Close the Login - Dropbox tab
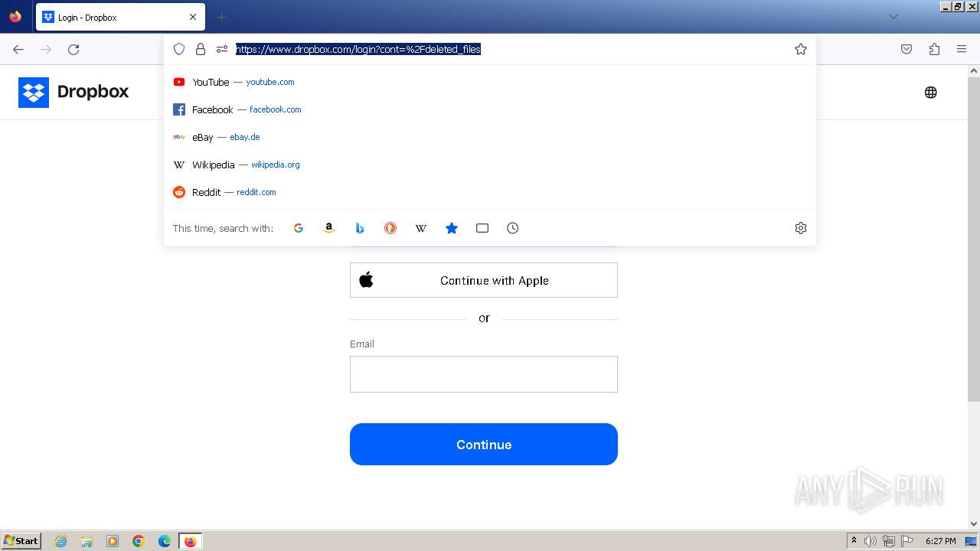980x551 pixels. [x=193, y=17]
